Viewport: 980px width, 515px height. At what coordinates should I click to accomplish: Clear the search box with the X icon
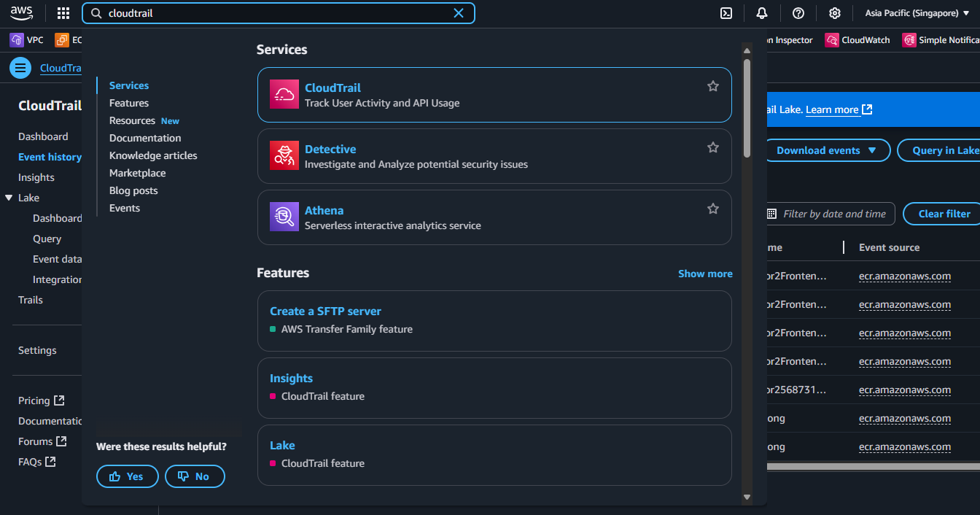(x=458, y=12)
